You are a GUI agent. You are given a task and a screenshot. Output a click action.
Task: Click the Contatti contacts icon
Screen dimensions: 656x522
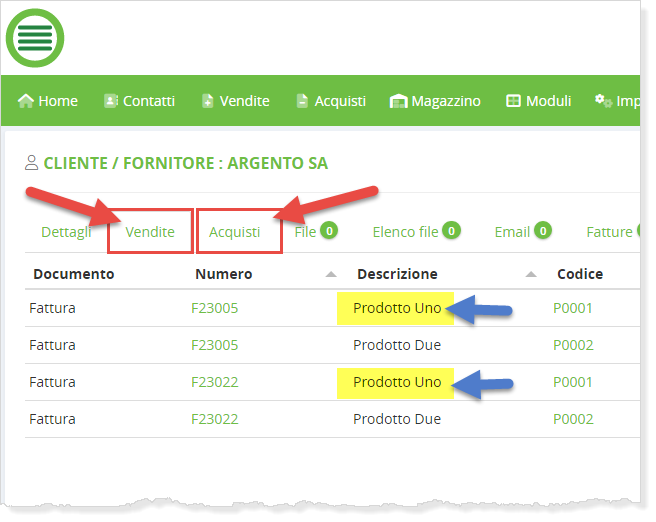111,101
